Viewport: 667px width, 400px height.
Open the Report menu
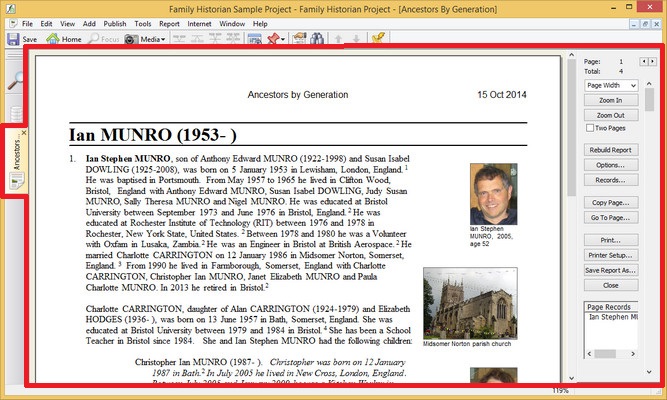tap(169, 21)
